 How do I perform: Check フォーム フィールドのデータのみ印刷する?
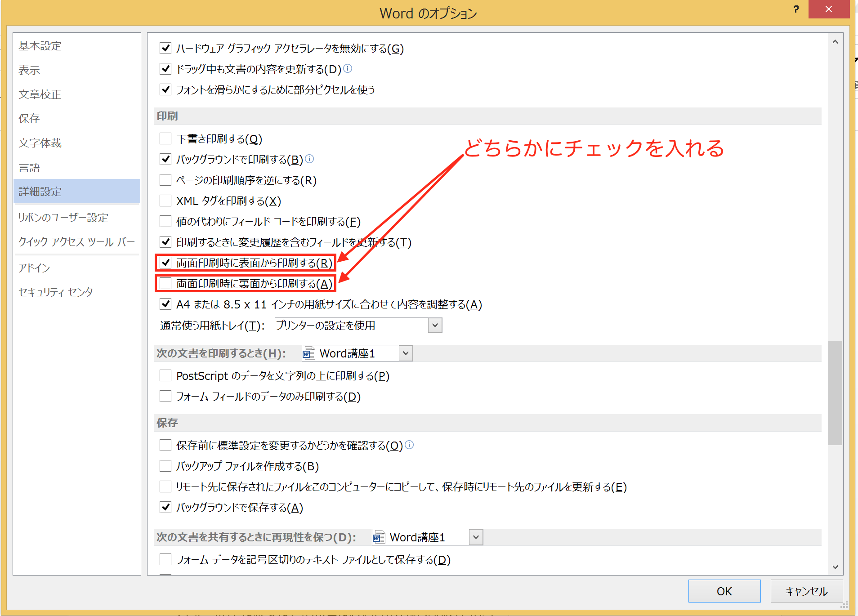click(x=165, y=396)
